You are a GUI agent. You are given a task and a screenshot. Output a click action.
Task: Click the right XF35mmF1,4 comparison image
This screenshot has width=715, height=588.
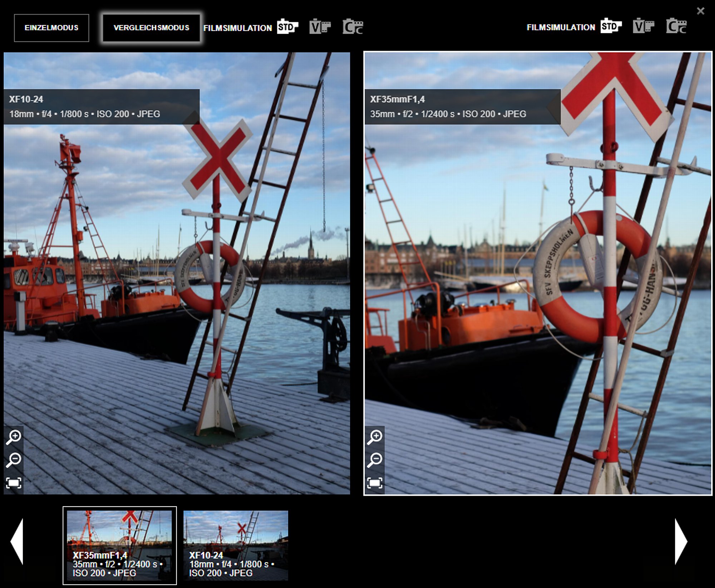538,286
